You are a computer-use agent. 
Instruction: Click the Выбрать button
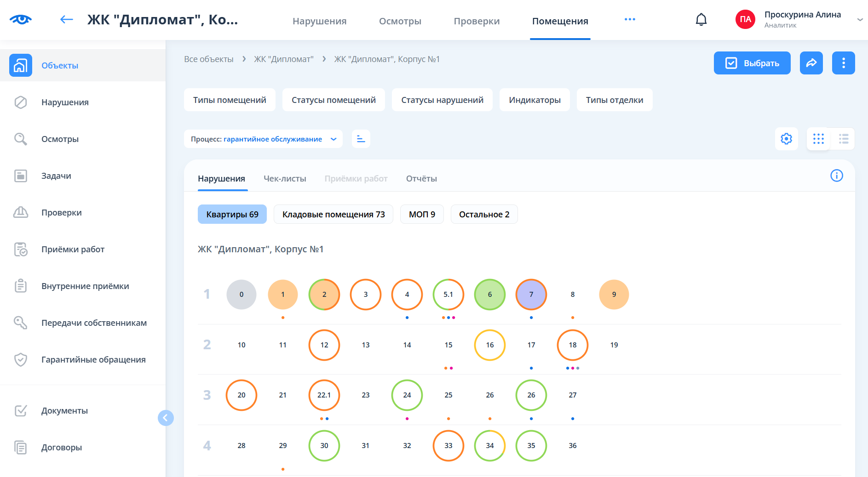pyautogui.click(x=752, y=63)
